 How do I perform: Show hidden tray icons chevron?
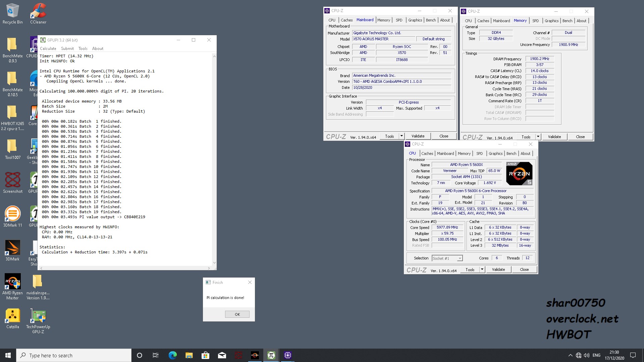570,355
